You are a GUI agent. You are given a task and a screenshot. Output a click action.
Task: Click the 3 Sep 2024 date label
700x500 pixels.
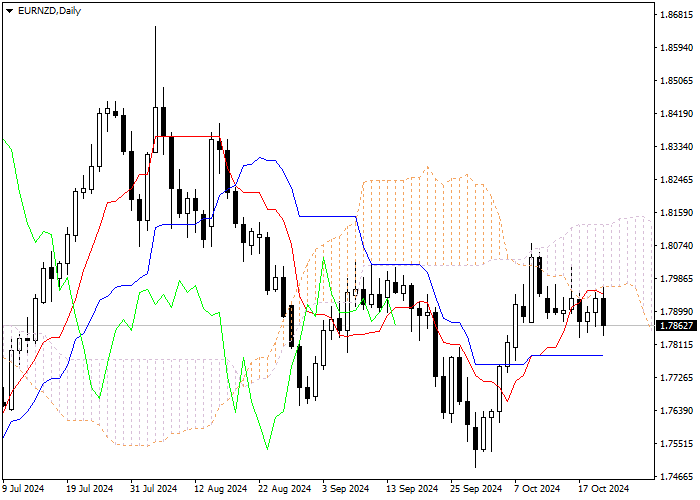coord(346,489)
